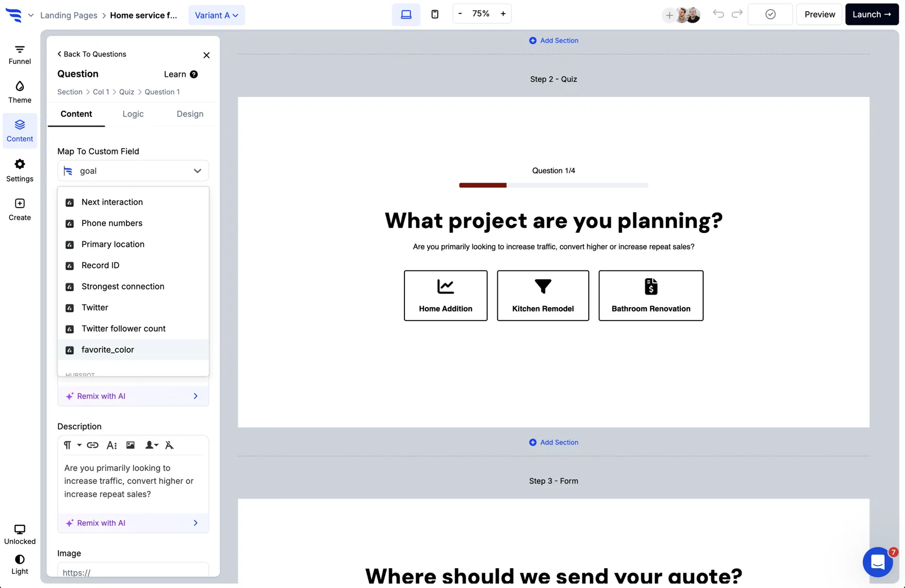Insert image in Description toolbar
The height and width of the screenshot is (588, 905).
pyautogui.click(x=131, y=445)
